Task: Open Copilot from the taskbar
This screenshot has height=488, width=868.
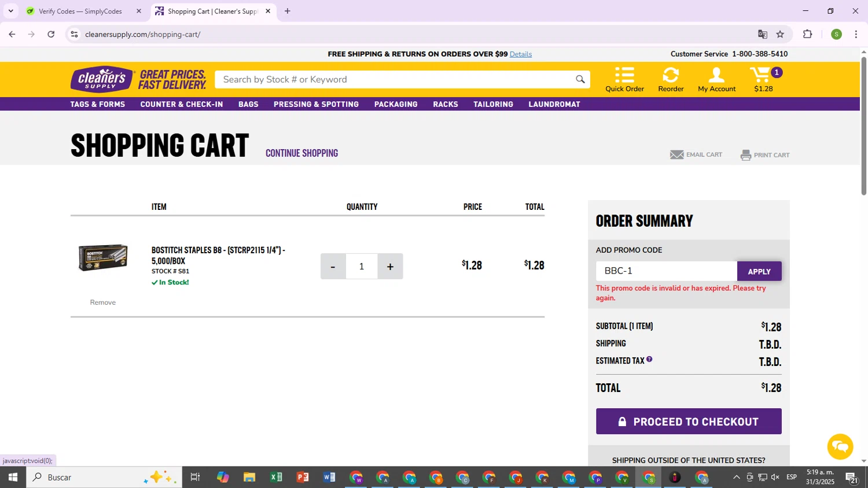Action: point(223,477)
